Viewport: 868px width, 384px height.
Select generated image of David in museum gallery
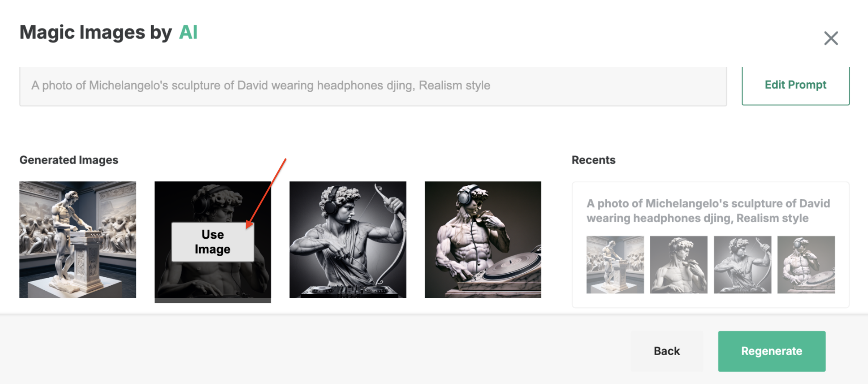point(78,239)
